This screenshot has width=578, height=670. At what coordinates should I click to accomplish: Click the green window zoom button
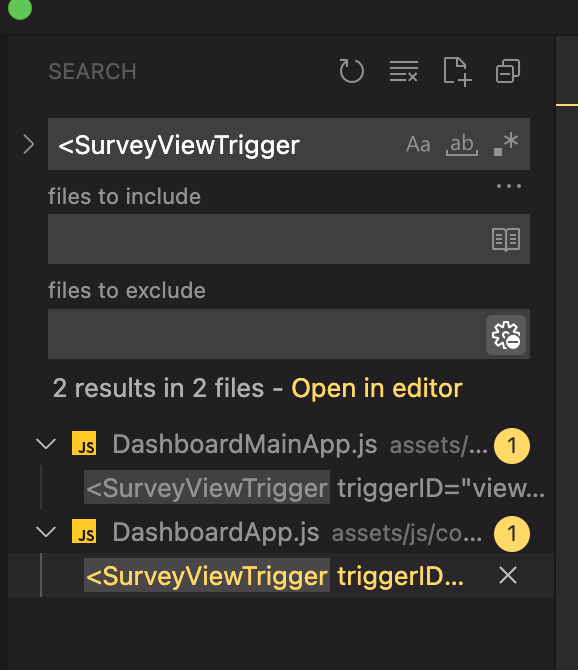(20, 9)
